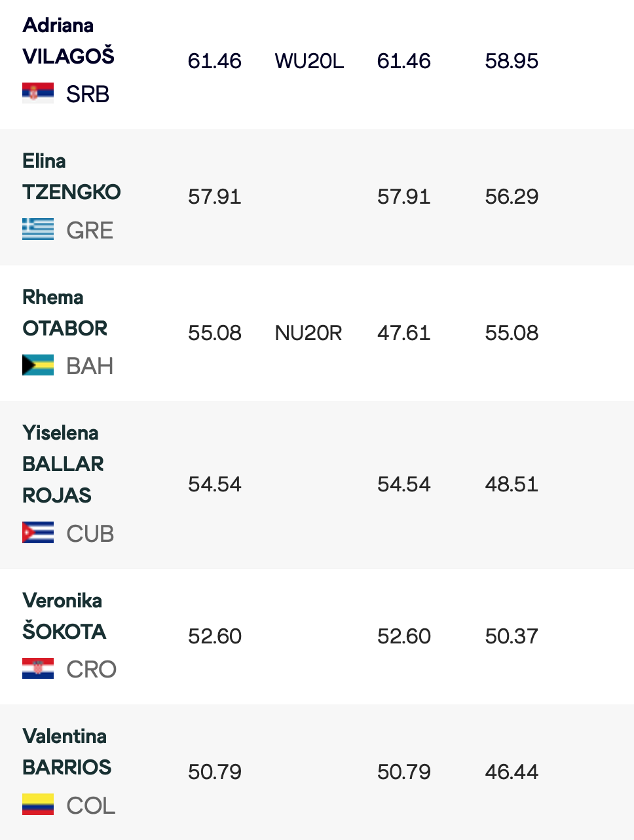Screen dimensions: 634x840
Task: Click the Croatia flag icon
Action: tap(38, 668)
